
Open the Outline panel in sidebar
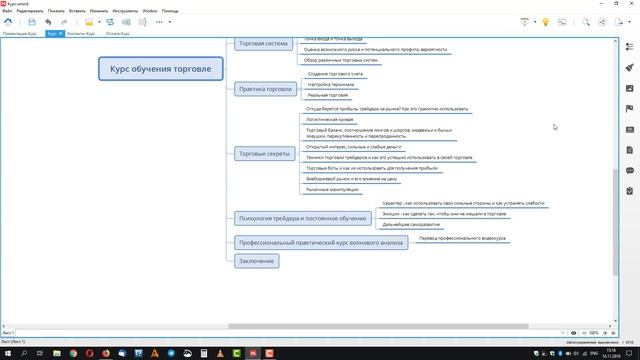coord(630,47)
